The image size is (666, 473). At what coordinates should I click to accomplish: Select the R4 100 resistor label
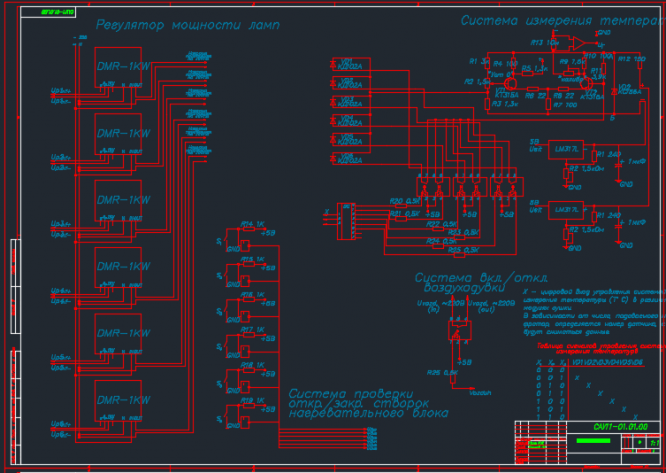(x=505, y=64)
